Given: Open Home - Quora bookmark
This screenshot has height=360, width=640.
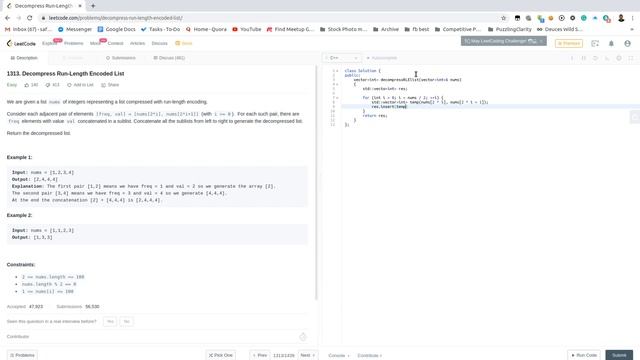Looking at the screenshot, I should tap(206, 29).
